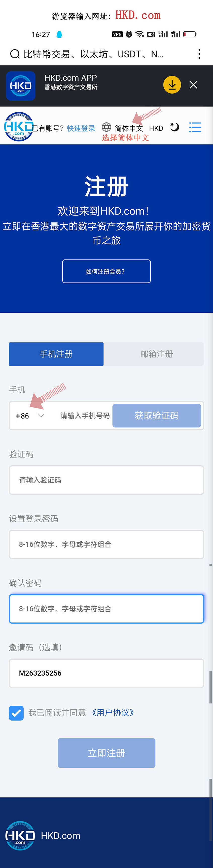Toggle dark mode moon icon
Image resolution: width=213 pixels, height=868 pixels.
pos(174,127)
